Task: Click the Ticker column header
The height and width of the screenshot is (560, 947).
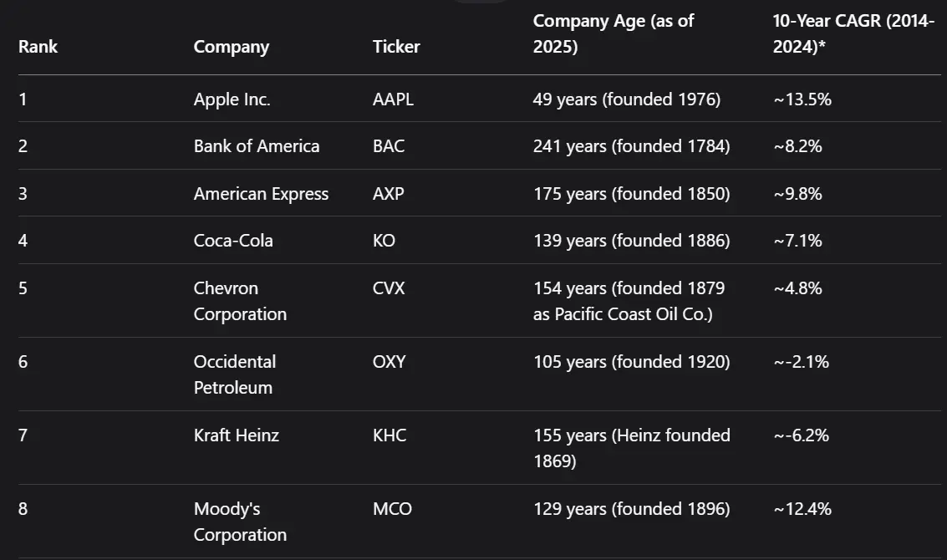Action: click(396, 47)
